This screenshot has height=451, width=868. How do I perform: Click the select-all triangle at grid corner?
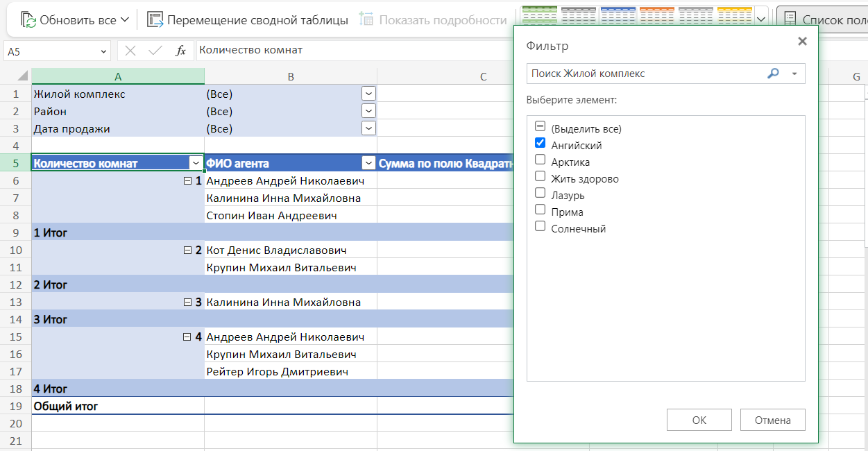tap(22, 76)
